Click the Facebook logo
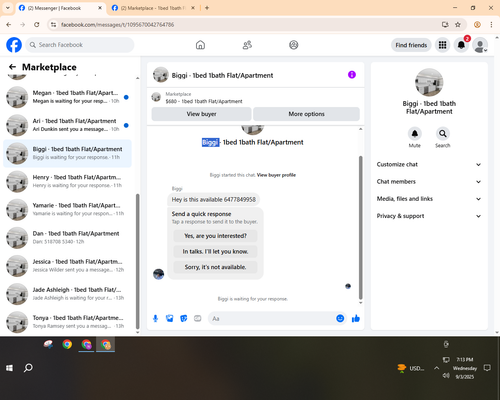 coord(14,45)
